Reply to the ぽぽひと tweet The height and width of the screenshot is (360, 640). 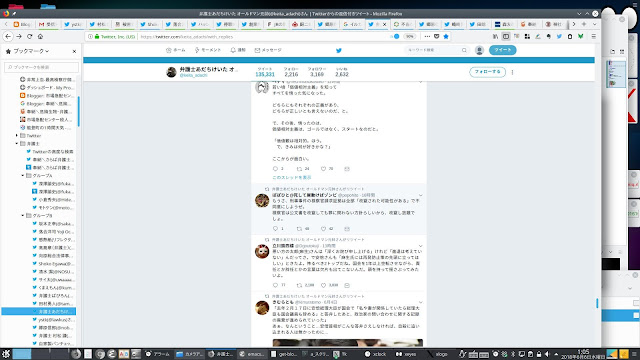pos(275,229)
